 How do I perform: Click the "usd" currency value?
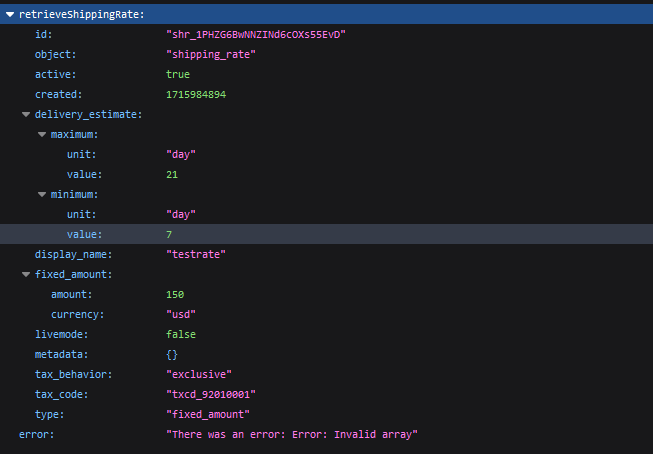181,314
